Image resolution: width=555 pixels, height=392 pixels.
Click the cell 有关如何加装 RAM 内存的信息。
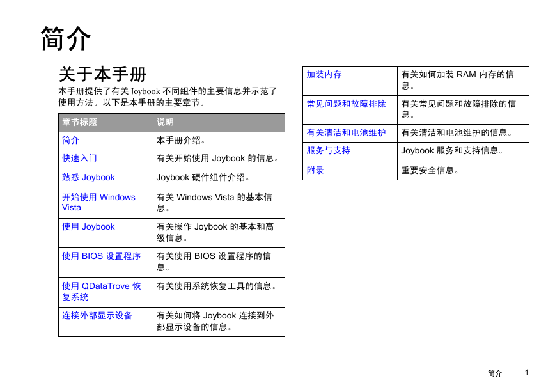click(463, 81)
